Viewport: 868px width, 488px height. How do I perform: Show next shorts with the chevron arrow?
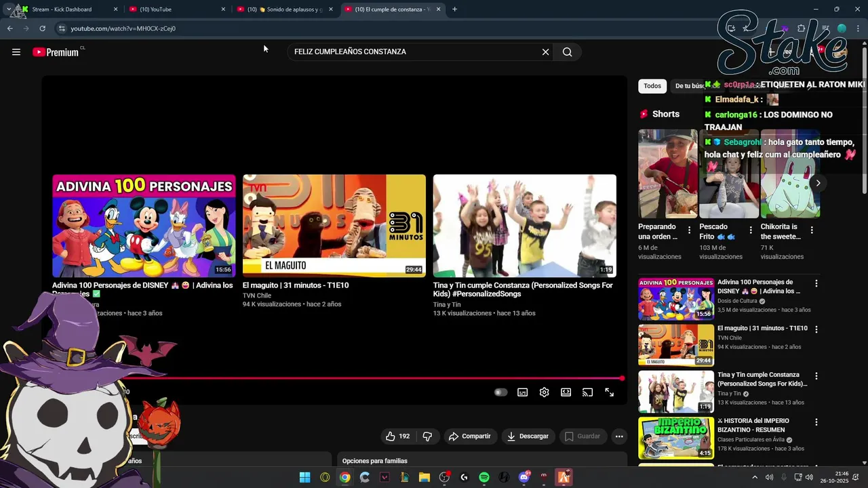818,183
